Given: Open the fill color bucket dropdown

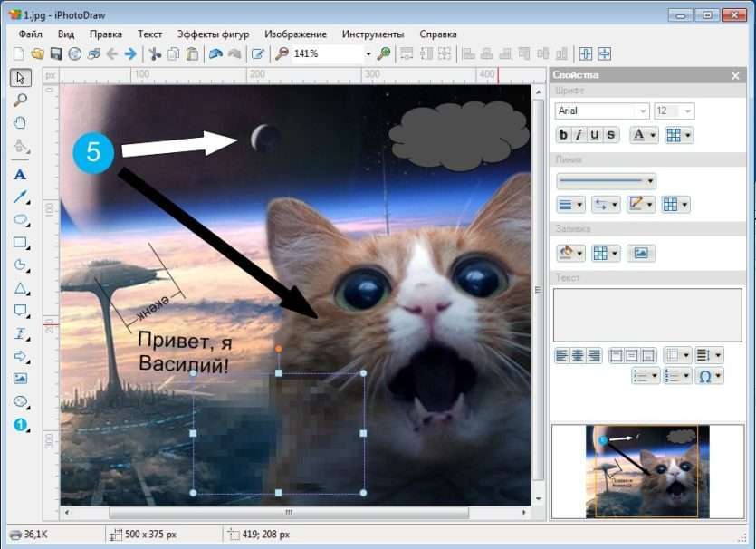Looking at the screenshot, I should pos(570,253).
